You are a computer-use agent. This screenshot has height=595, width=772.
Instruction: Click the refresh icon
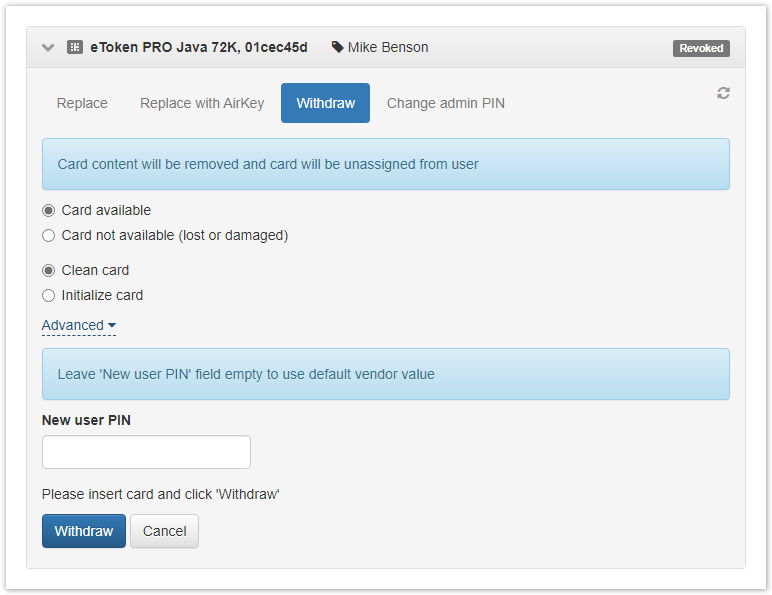[x=723, y=93]
